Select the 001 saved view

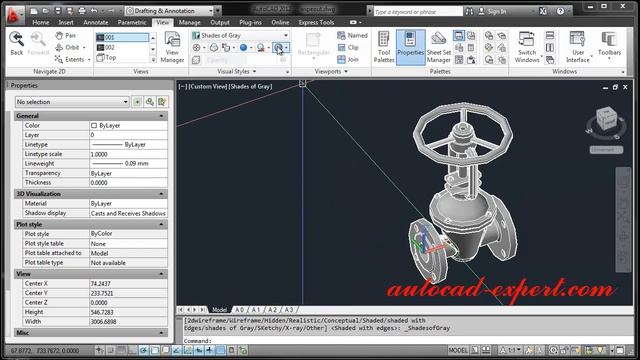point(122,37)
